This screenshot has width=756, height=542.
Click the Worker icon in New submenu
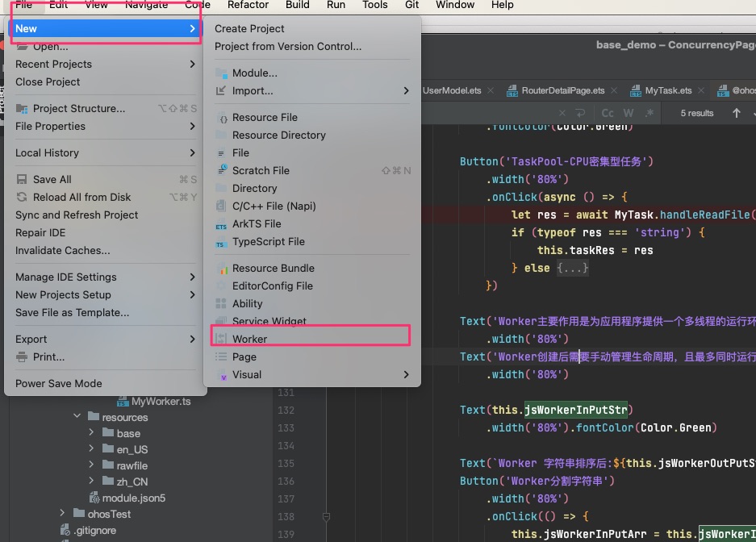222,339
